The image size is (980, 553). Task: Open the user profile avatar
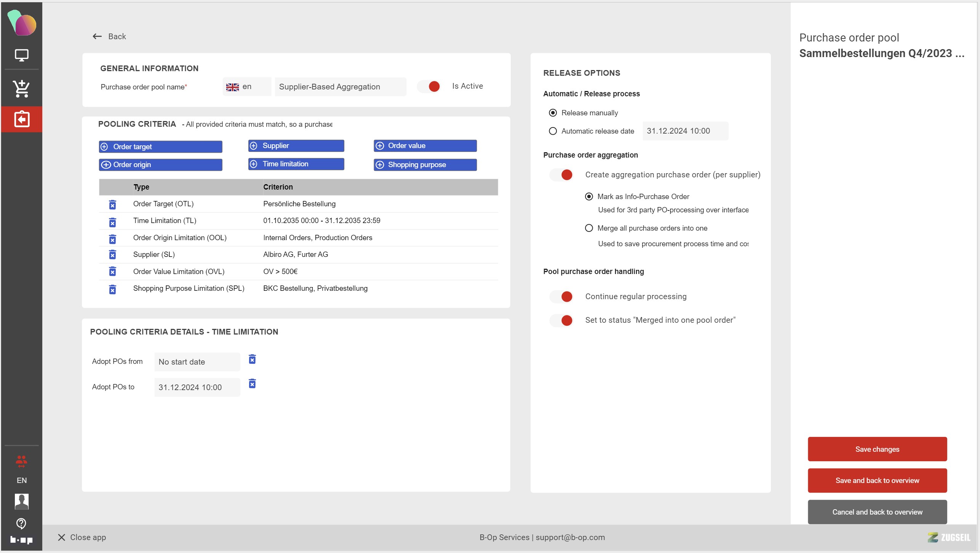coord(21,501)
